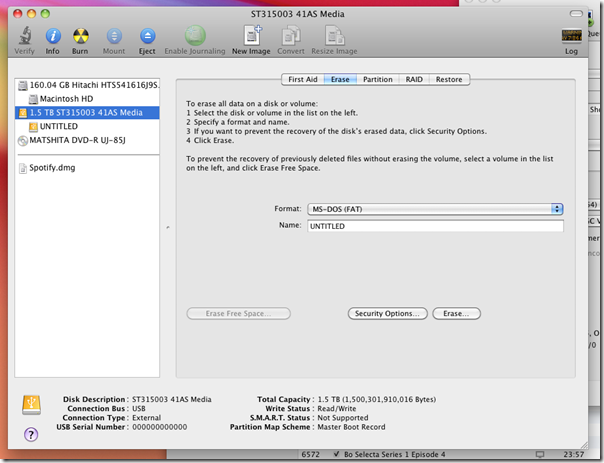Switch to the RAID tab
The width and height of the screenshot is (604, 463).
tap(414, 79)
